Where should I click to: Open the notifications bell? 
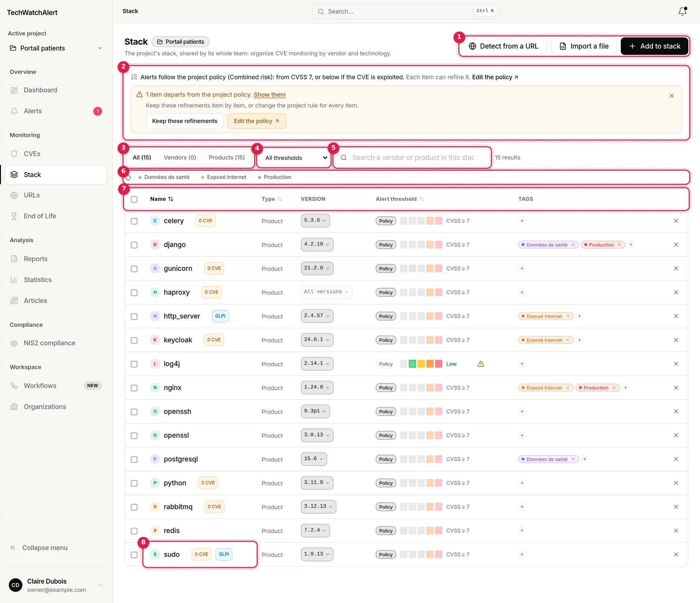click(x=682, y=11)
